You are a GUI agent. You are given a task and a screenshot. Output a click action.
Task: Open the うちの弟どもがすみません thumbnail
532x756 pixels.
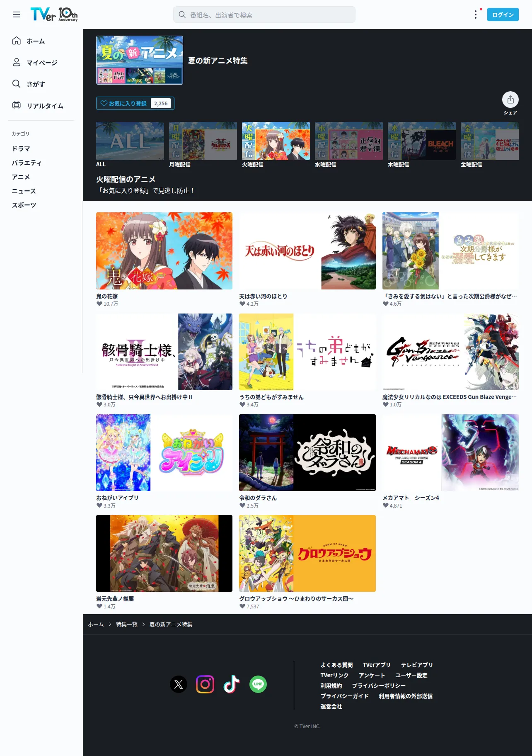click(307, 352)
